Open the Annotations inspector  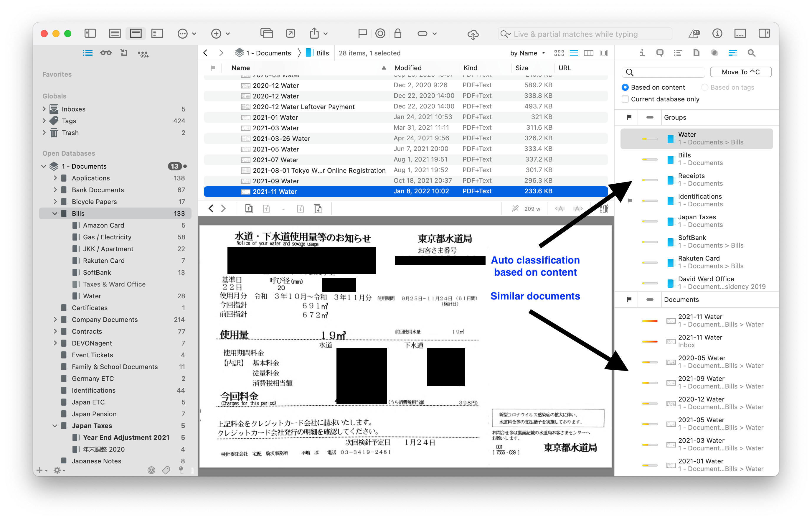[x=660, y=53]
